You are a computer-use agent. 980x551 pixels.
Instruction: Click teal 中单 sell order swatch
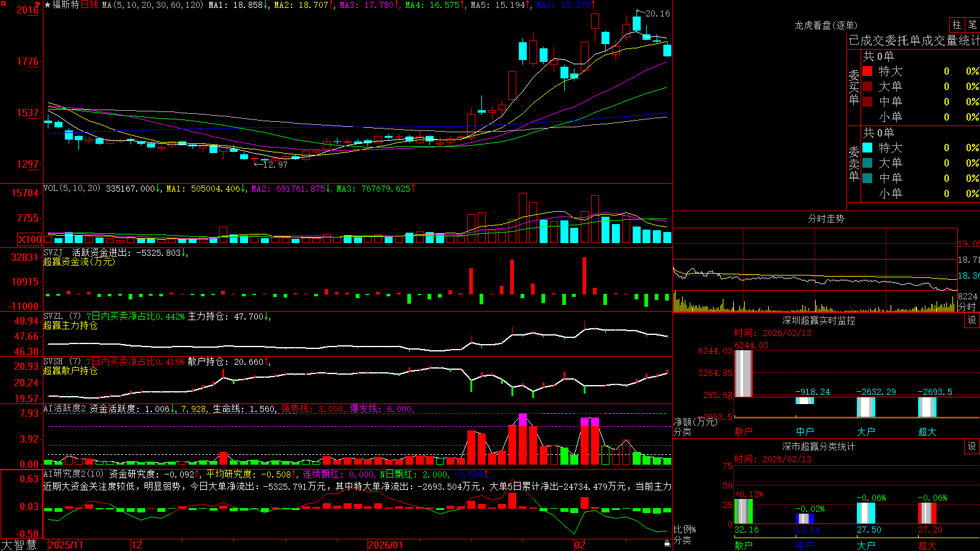pos(867,178)
